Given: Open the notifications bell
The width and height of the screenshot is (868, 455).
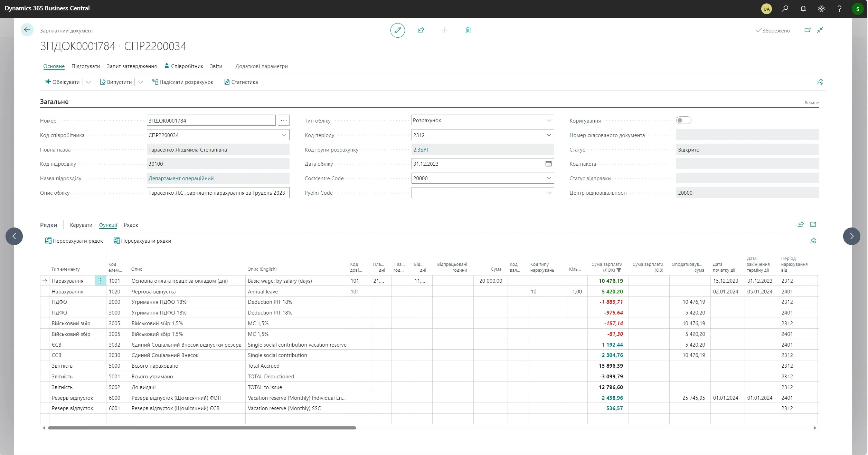Looking at the screenshot, I should (x=803, y=9).
